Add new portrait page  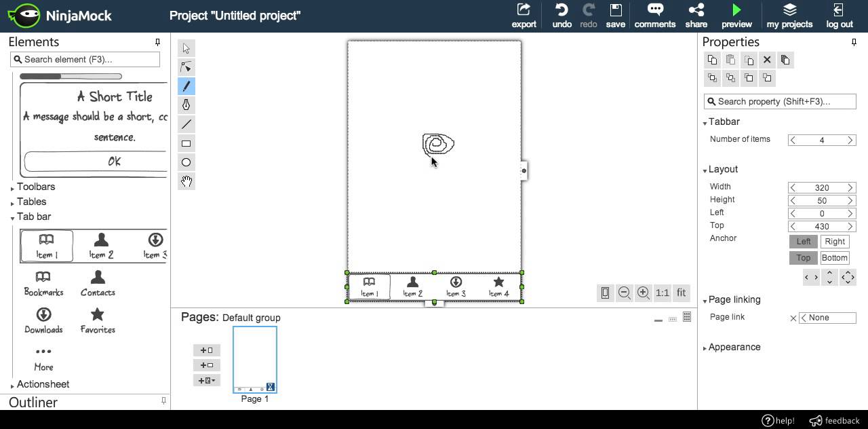point(207,350)
